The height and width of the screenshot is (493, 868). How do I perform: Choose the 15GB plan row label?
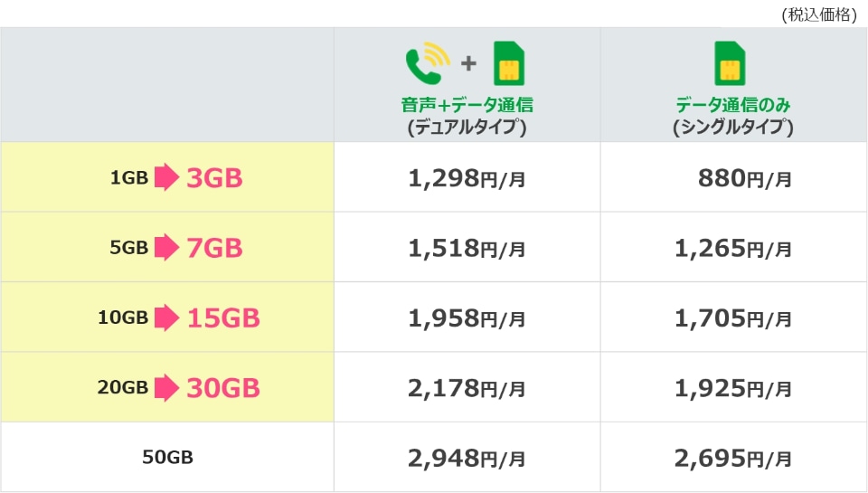click(223, 318)
